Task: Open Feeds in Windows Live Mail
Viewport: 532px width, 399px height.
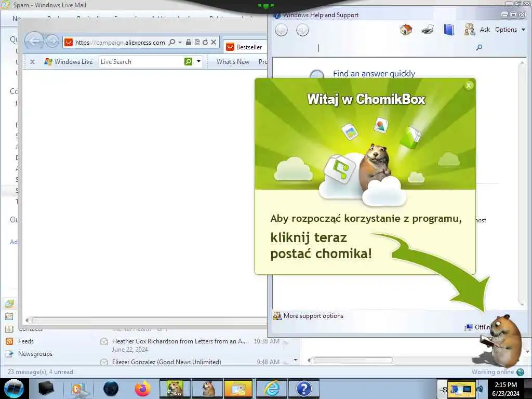Action: [26, 341]
